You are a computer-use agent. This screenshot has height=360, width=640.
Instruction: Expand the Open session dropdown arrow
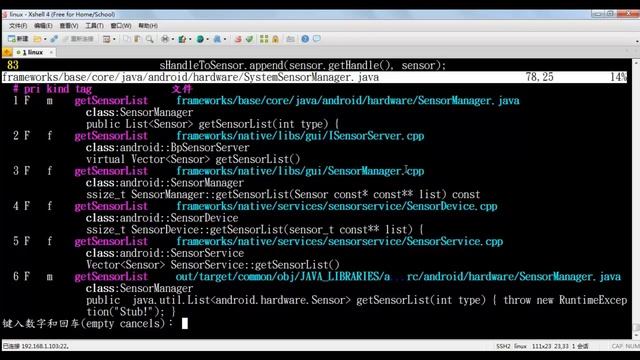(45, 39)
